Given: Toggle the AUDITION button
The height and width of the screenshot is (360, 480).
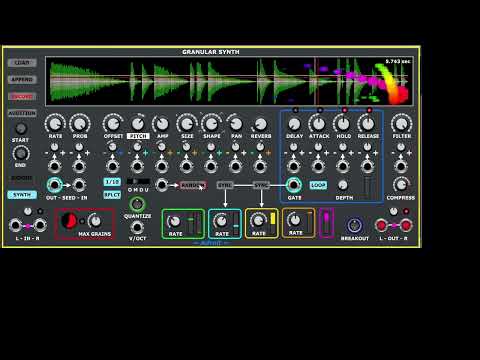Looking at the screenshot, I should (x=22, y=113).
